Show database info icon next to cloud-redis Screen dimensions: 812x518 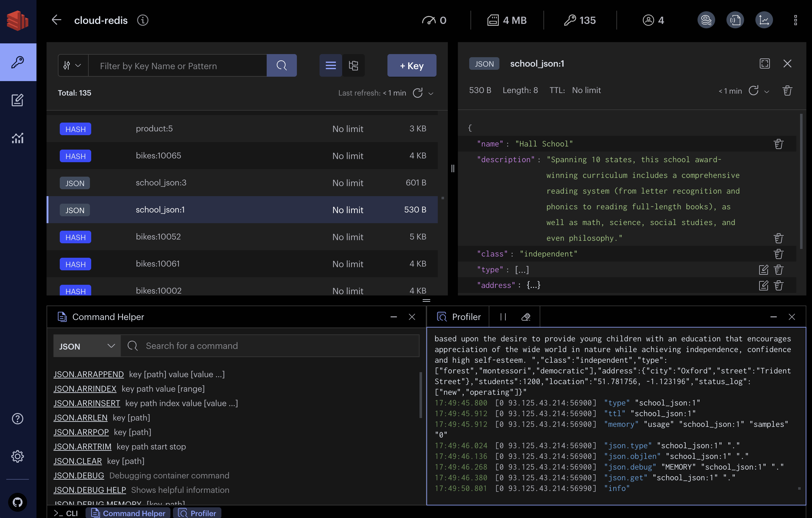click(x=143, y=20)
